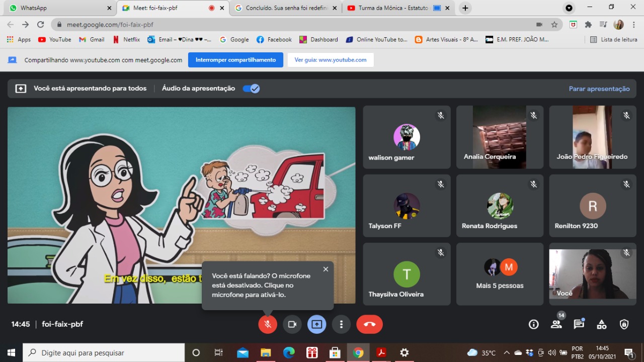Unmute the microphone with the red mic button

point(268,324)
